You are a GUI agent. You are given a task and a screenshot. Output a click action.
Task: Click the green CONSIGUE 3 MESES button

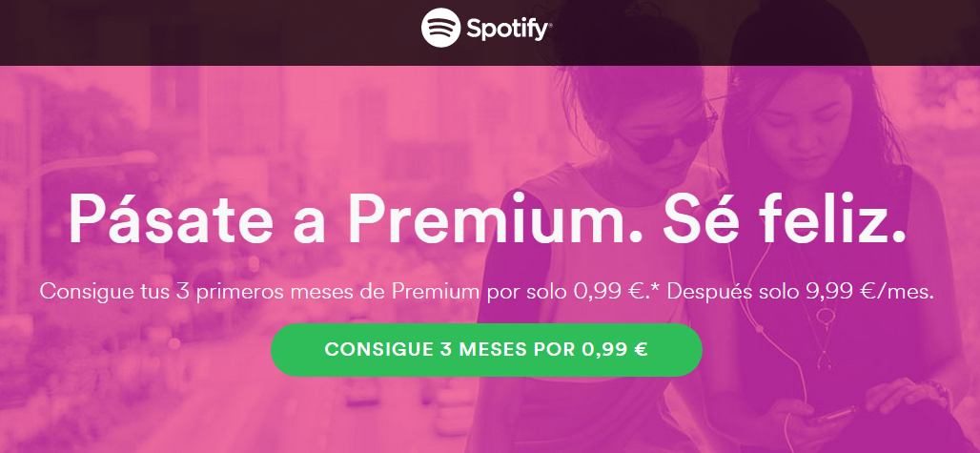click(x=486, y=350)
